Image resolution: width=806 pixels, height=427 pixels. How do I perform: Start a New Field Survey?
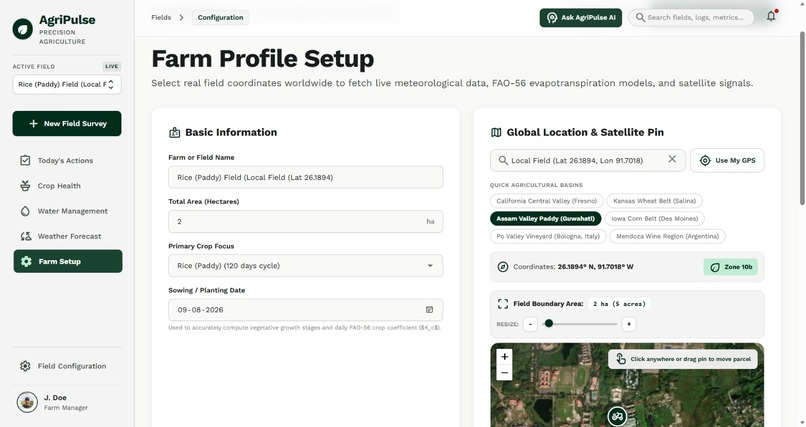click(67, 123)
